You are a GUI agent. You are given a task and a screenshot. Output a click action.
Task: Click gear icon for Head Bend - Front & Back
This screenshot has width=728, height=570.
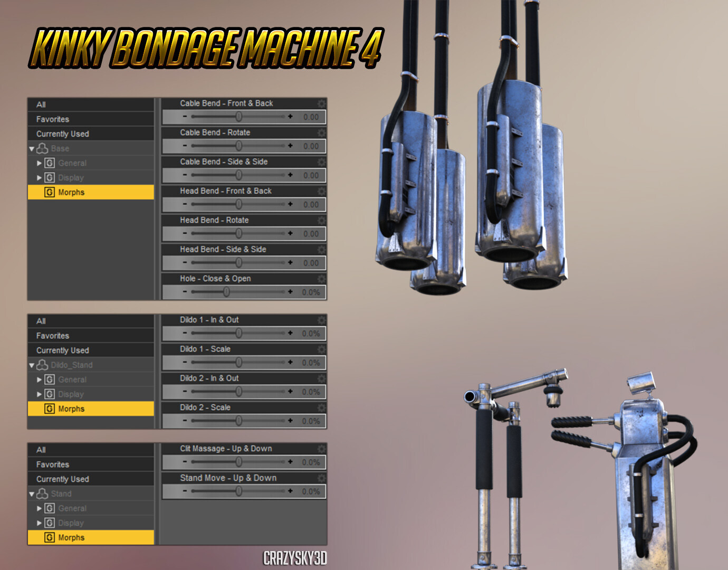(321, 191)
